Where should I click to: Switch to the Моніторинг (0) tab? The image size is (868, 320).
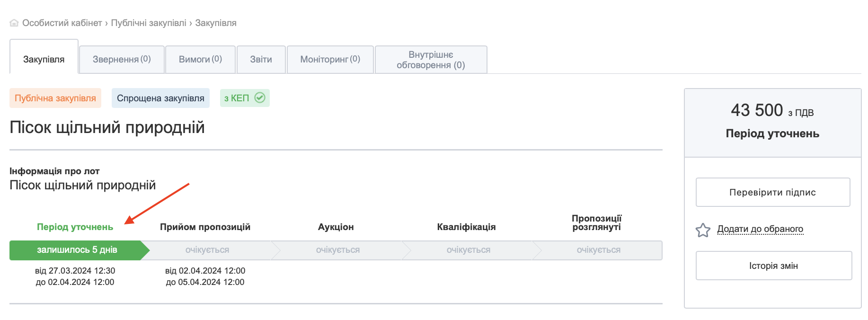point(330,59)
